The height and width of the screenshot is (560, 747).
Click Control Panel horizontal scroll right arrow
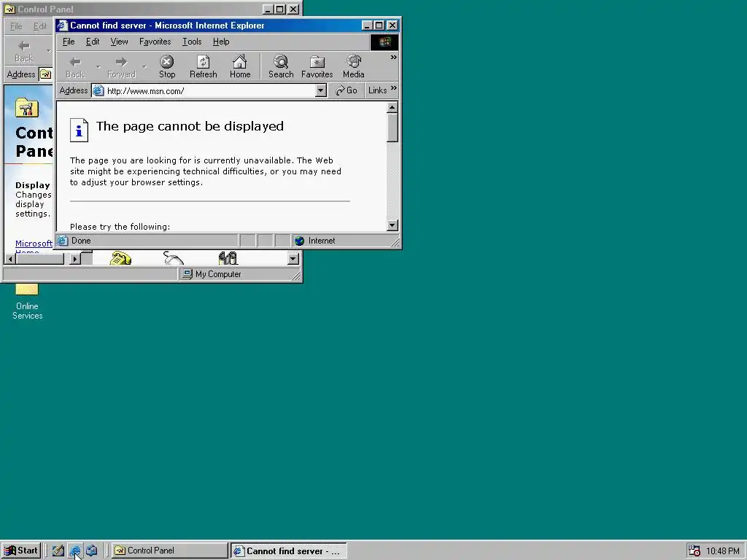tap(75, 259)
